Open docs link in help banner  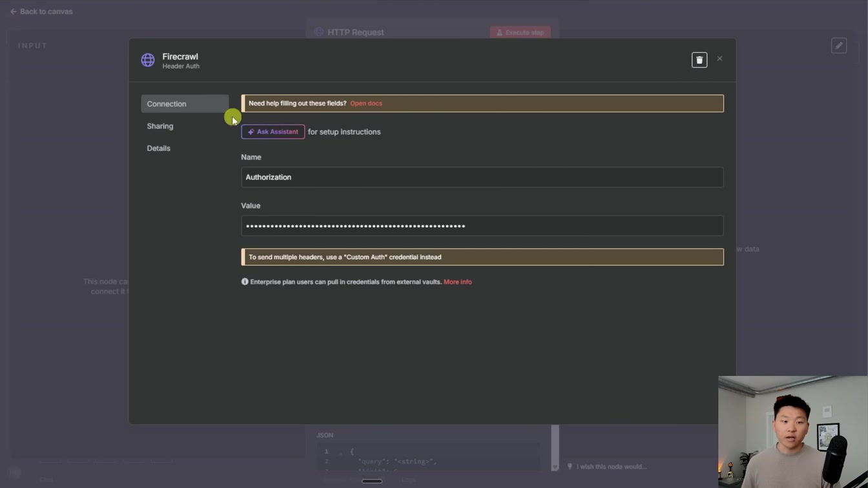pos(366,103)
